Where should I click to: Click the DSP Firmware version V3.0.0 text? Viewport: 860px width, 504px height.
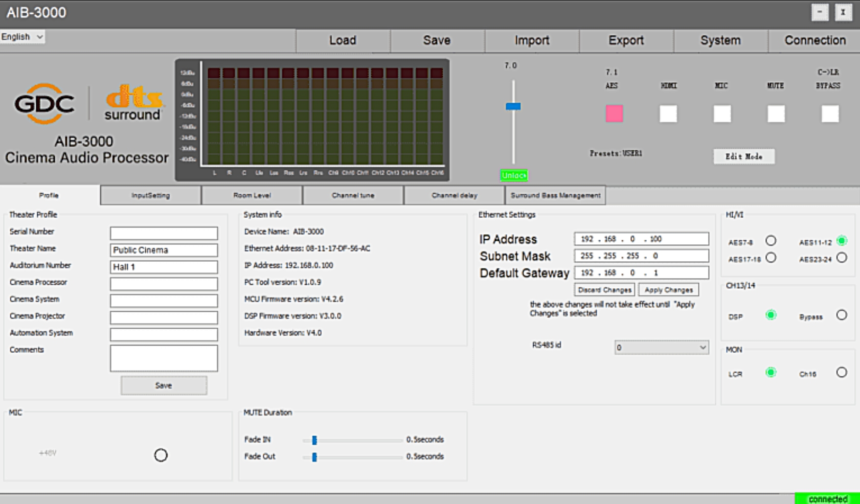click(x=292, y=316)
